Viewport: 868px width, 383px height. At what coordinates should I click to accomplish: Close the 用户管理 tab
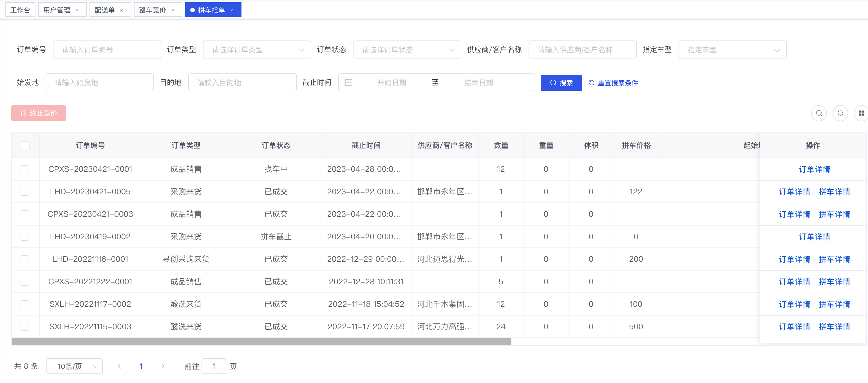77,10
